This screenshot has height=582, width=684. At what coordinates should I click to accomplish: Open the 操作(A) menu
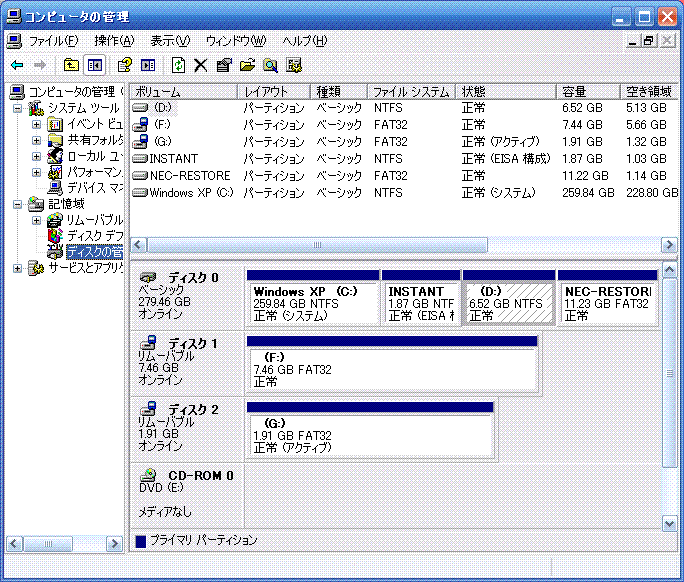point(114,41)
